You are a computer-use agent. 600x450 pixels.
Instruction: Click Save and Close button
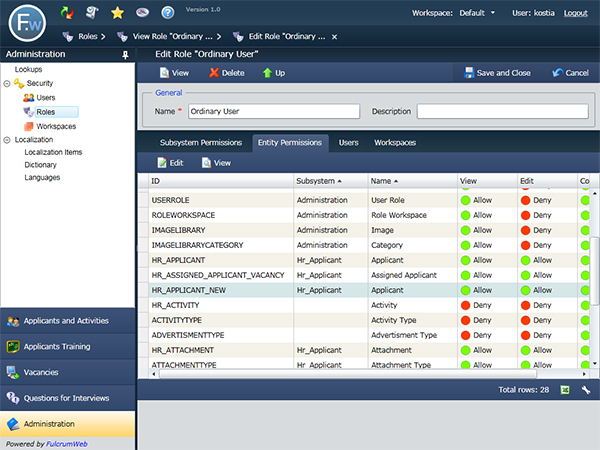click(x=497, y=73)
